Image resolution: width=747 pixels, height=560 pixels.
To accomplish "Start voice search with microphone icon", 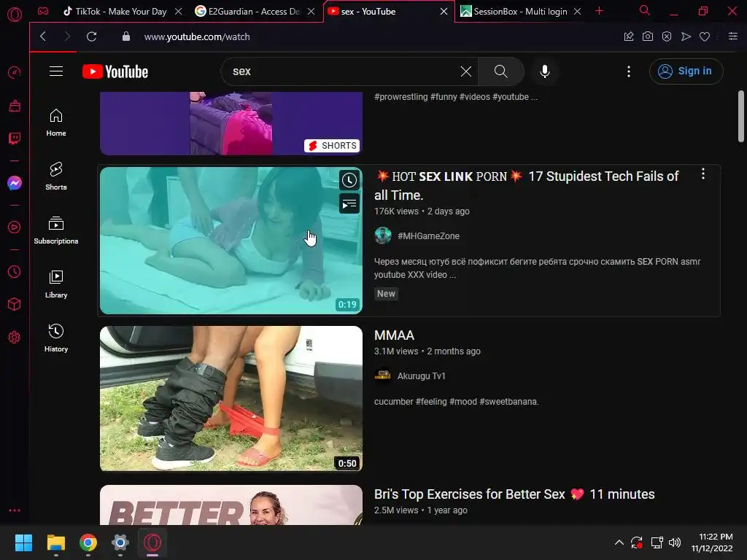I will point(544,71).
